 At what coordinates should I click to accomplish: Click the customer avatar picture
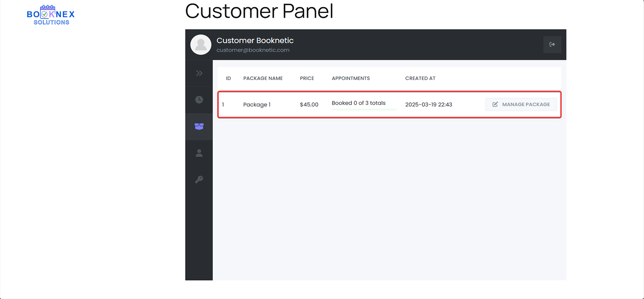201,45
